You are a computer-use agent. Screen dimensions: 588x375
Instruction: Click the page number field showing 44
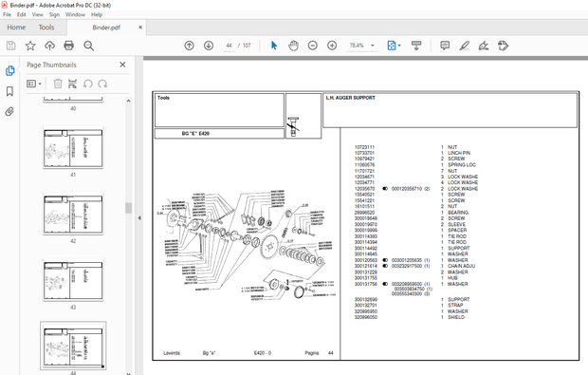[x=229, y=46]
